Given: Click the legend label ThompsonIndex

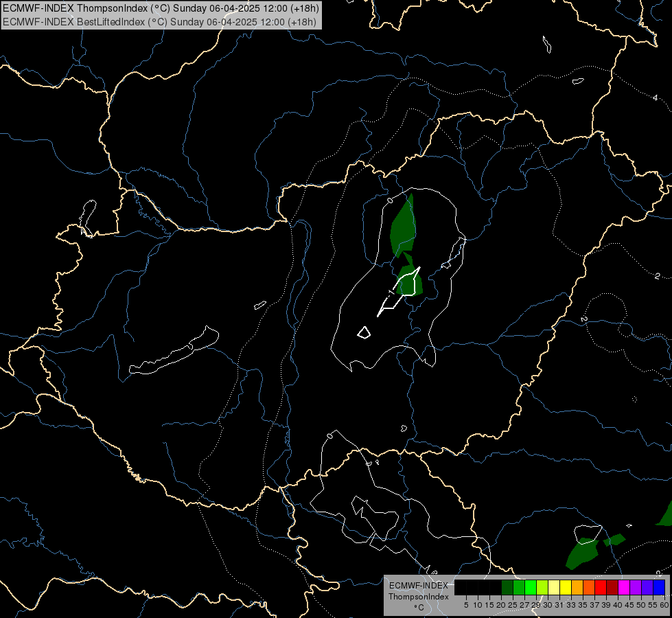Looking at the screenshot, I should tap(419, 597).
